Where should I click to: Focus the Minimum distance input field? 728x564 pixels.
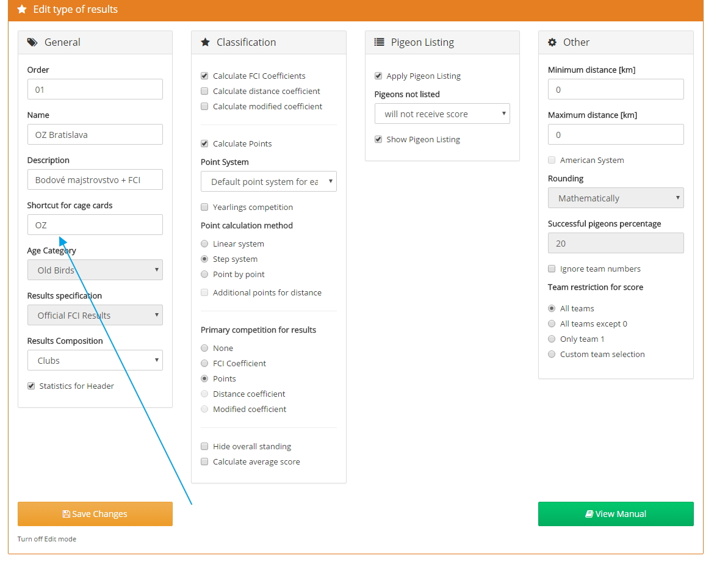616,89
